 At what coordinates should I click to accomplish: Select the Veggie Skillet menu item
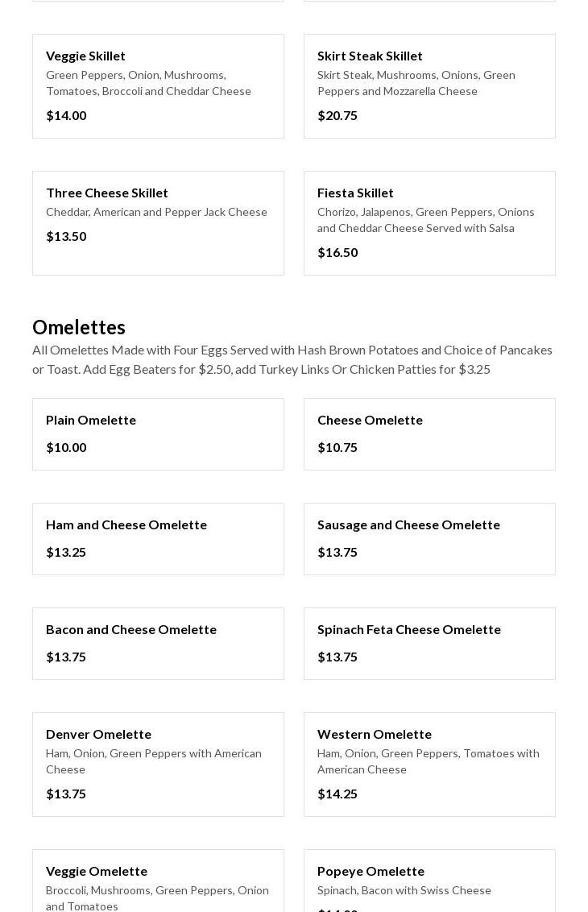158,85
